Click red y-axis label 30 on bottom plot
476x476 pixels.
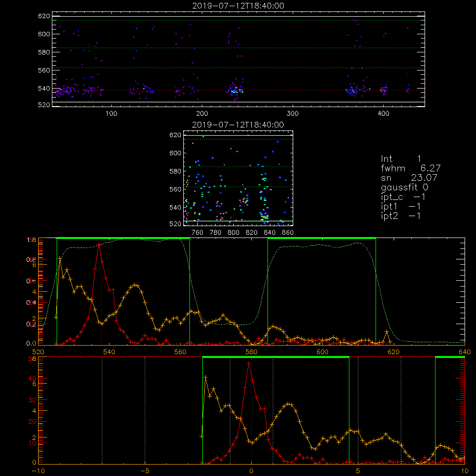click(x=32, y=400)
